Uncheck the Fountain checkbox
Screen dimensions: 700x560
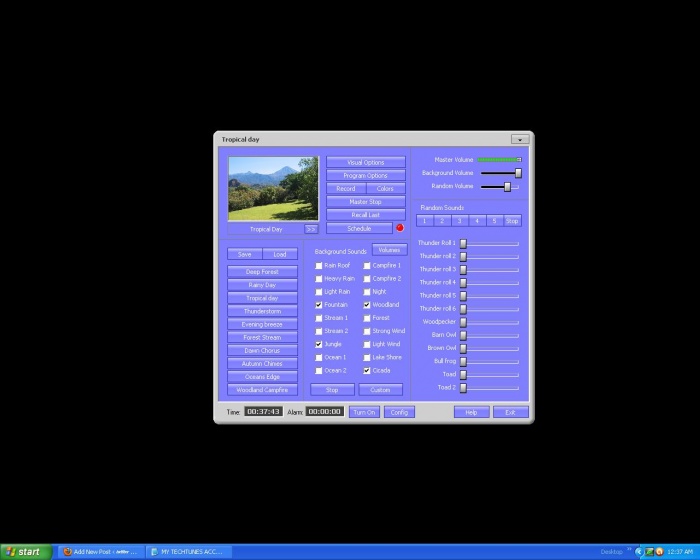click(x=319, y=305)
